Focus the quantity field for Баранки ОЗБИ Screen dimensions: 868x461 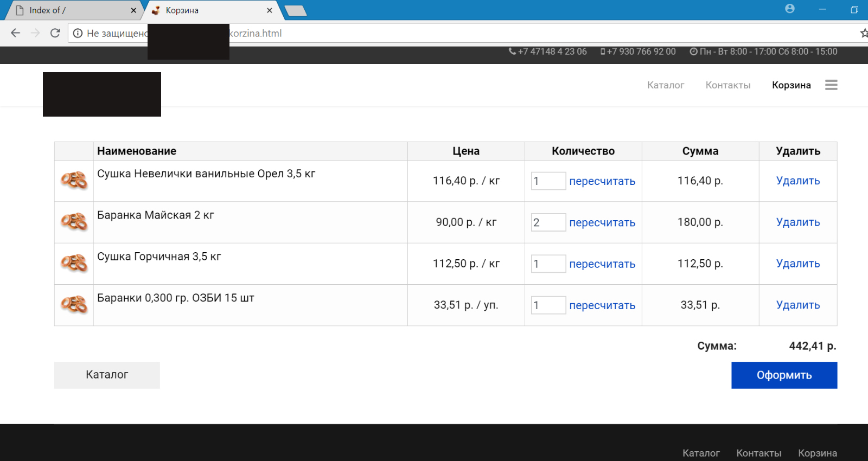point(548,305)
